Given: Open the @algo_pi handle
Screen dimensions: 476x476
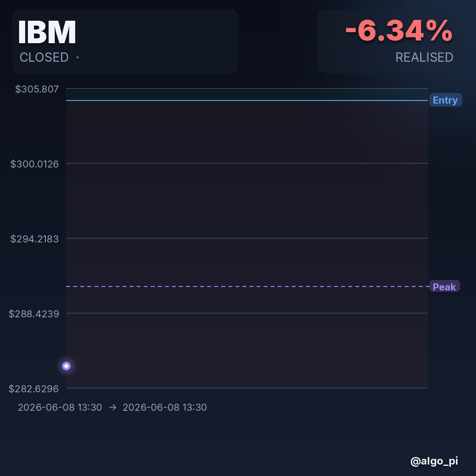Looking at the screenshot, I should [x=434, y=461].
